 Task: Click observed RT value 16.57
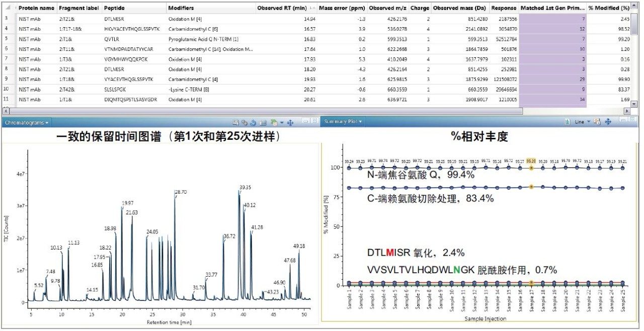(x=309, y=29)
